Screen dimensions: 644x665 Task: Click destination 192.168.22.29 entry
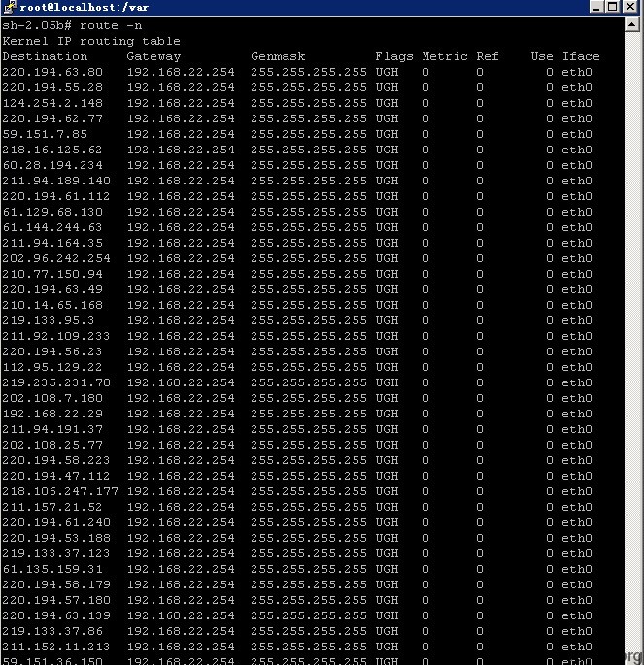point(52,414)
